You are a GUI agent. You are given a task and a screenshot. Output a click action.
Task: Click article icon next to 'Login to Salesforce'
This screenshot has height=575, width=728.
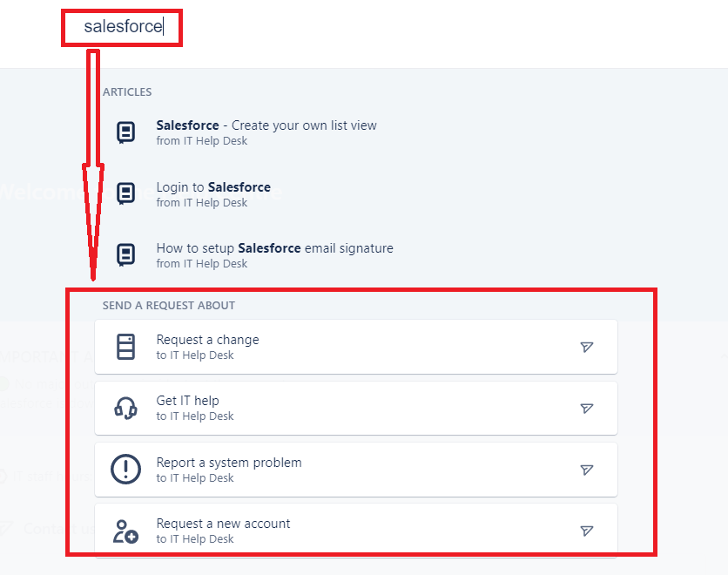125,193
